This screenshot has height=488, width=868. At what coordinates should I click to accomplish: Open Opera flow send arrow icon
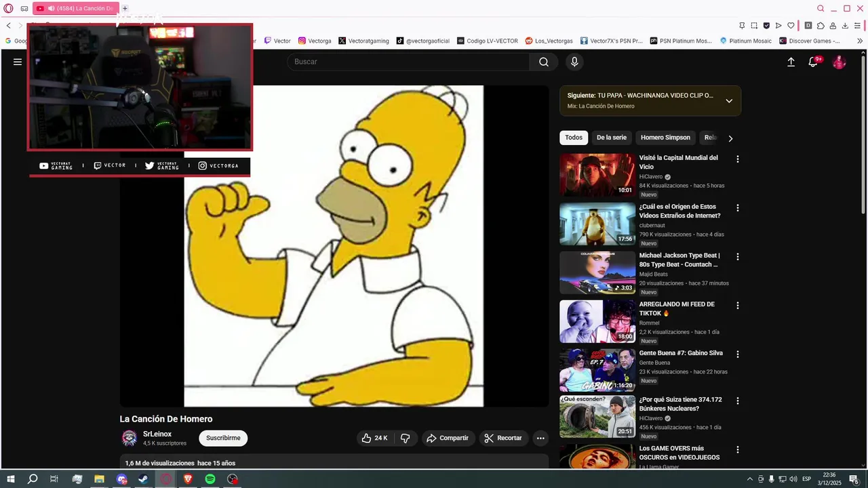pyautogui.click(x=778, y=26)
